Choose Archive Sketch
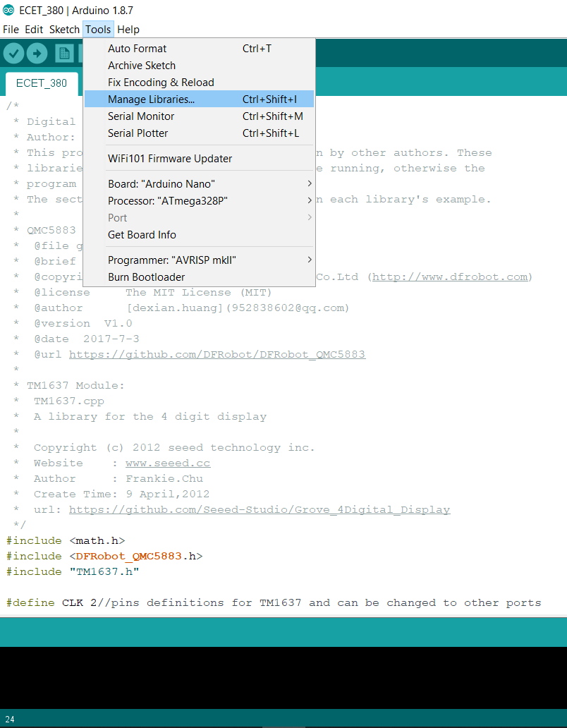This screenshot has width=567, height=728. pyautogui.click(x=199, y=66)
